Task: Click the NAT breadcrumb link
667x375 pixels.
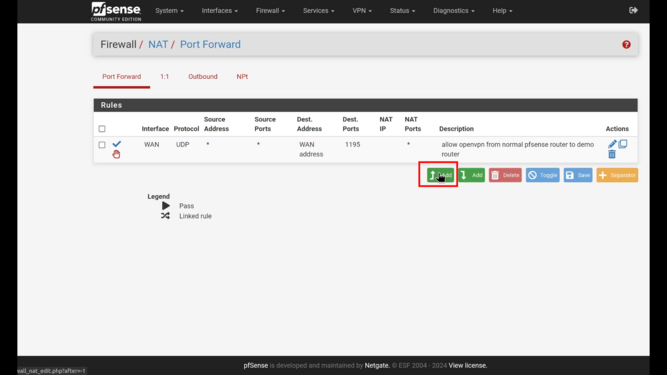Action: click(158, 44)
